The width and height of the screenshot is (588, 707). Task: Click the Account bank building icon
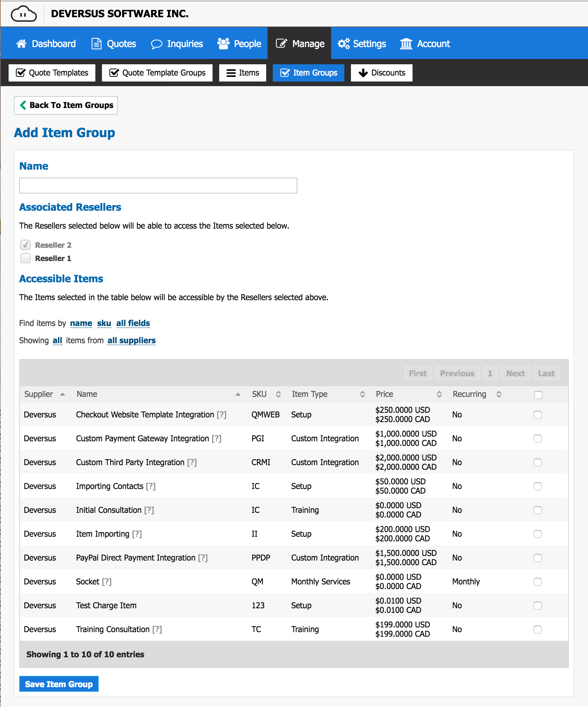click(406, 44)
